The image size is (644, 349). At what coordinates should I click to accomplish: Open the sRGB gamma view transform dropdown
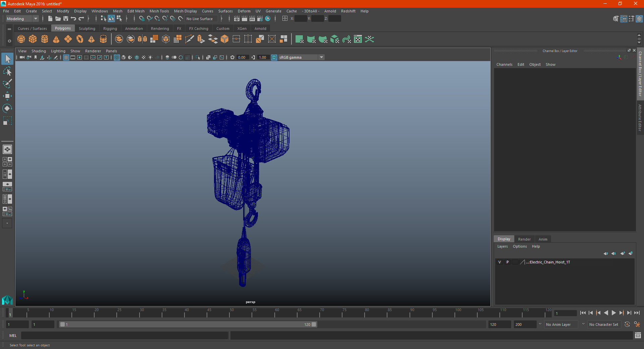pos(321,57)
